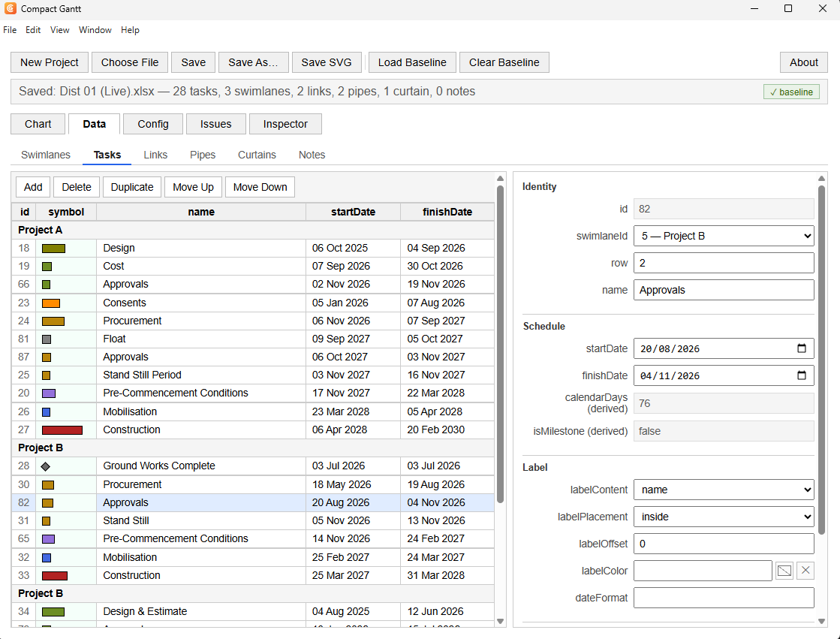840x639 pixels.
Task: Click the green symbol of Design & Estimate
Action: click(53, 612)
